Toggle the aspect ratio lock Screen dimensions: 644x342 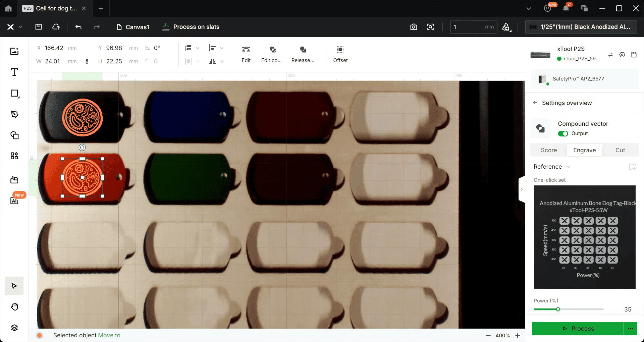[87, 61]
